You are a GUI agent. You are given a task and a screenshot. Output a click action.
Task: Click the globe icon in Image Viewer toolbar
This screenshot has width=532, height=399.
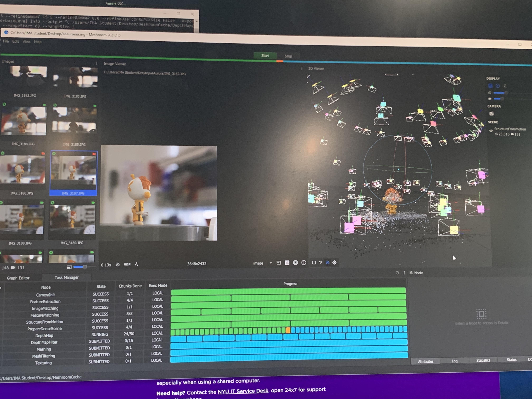(295, 263)
